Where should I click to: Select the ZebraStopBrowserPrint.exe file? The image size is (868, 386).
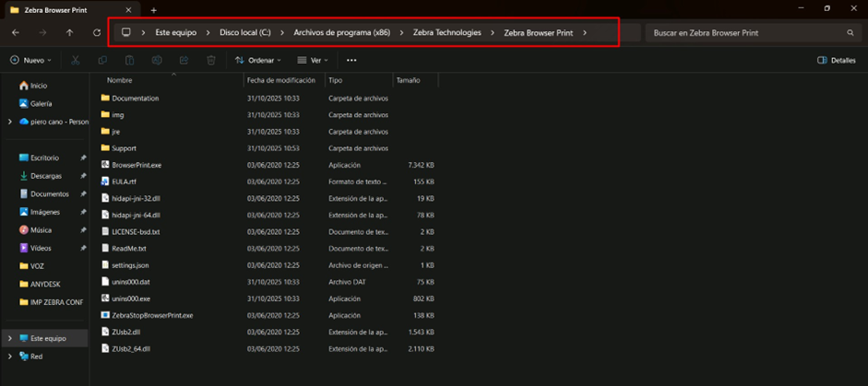coord(151,315)
